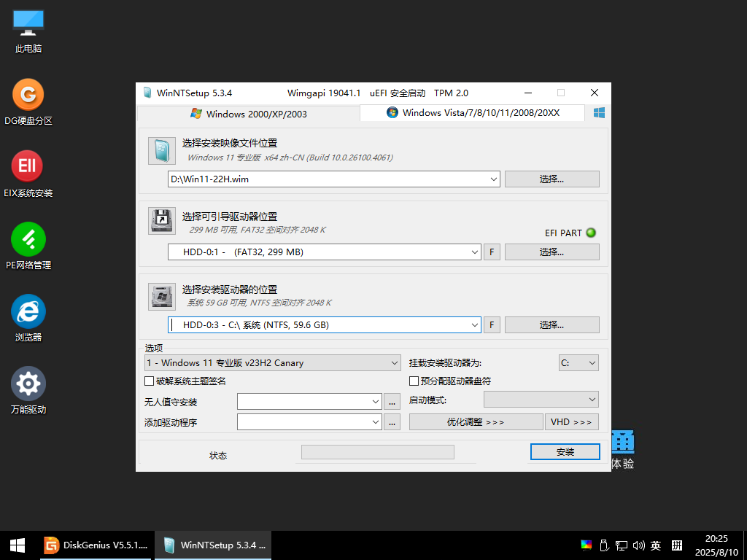Click the 安装 button

pos(565,452)
